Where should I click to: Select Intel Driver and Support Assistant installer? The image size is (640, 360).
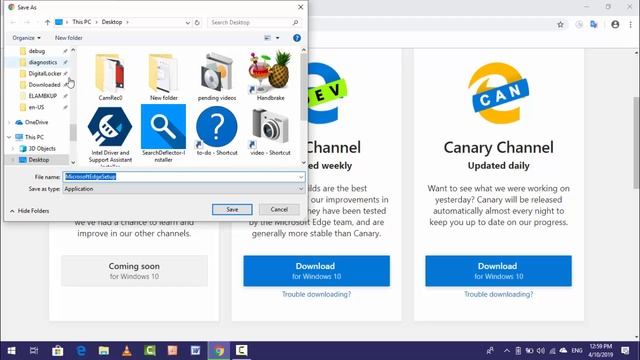110,127
